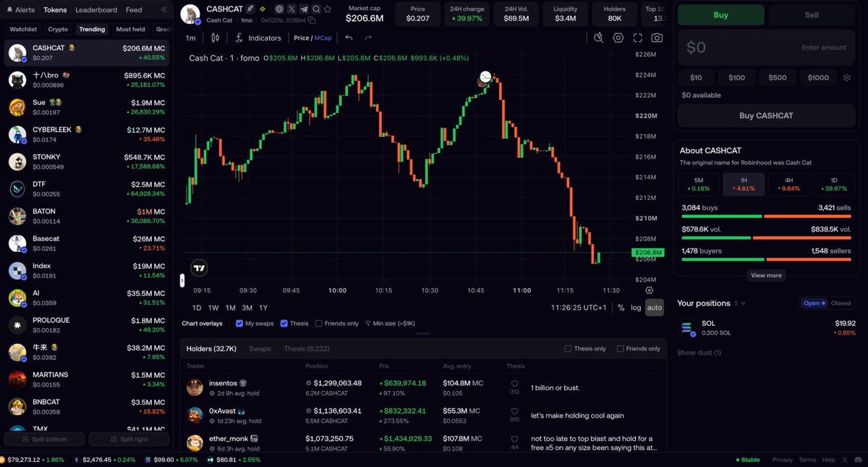Open the token website globe icon
The height and width of the screenshot is (467, 868).
(280, 9)
